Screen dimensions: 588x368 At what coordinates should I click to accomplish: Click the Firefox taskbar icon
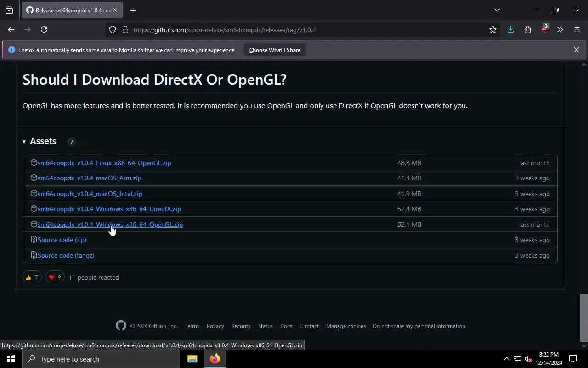click(x=215, y=359)
